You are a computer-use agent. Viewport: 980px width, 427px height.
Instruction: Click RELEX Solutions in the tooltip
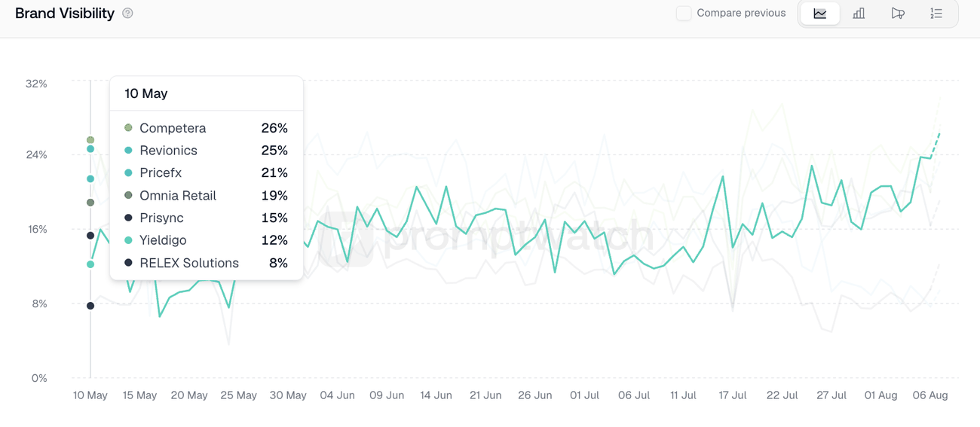[x=189, y=263]
